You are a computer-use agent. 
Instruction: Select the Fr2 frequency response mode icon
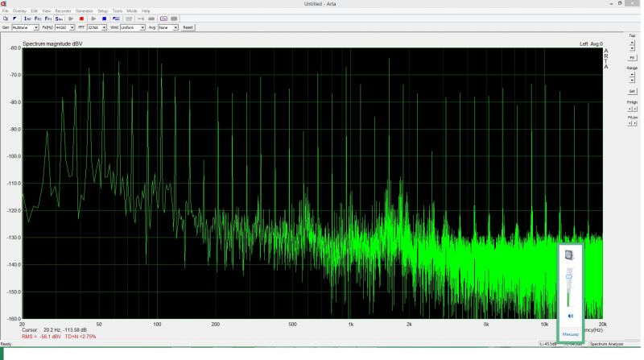(38, 18)
